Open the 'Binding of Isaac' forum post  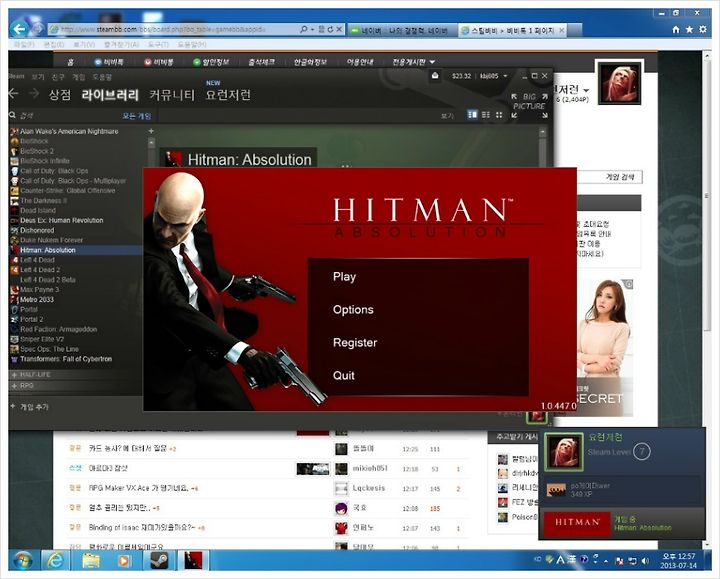tap(142, 528)
